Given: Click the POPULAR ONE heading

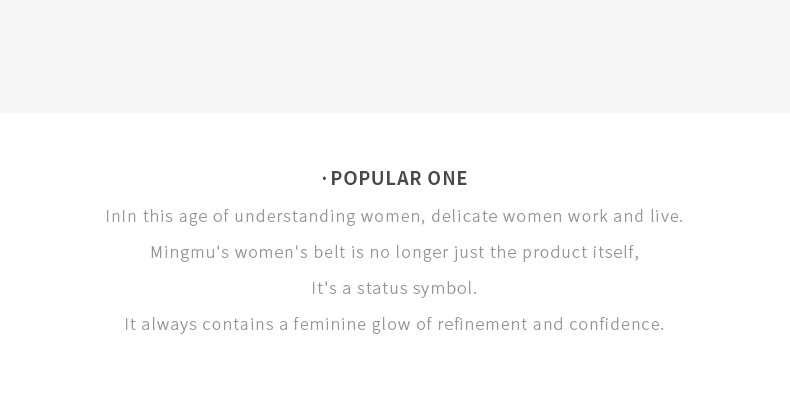Looking at the screenshot, I should tap(398, 178).
